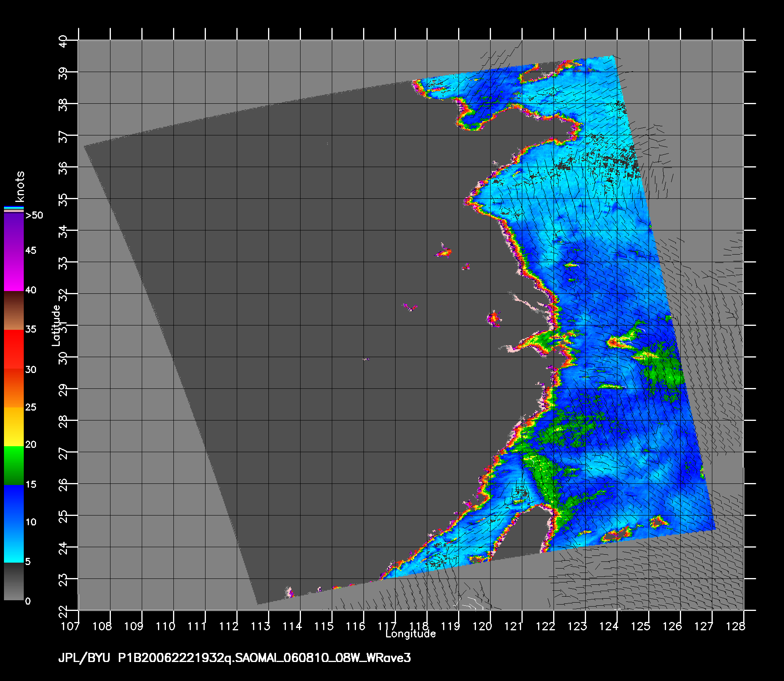Click longitude tick label '119'

pyautogui.click(x=451, y=626)
